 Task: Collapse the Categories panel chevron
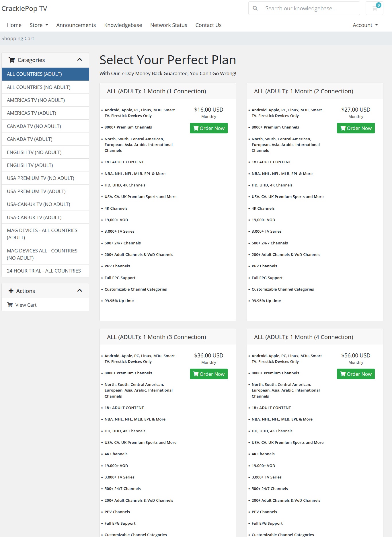click(x=80, y=60)
